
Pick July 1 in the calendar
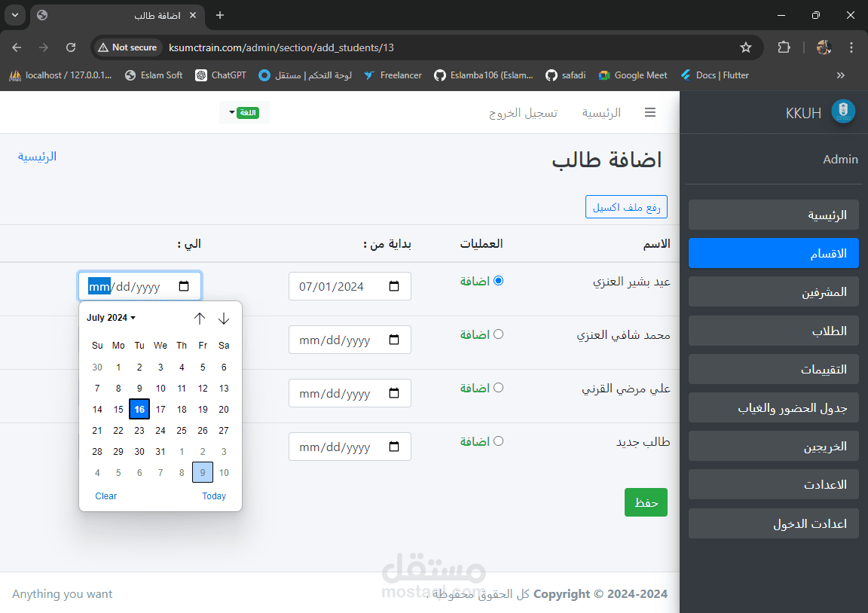(118, 367)
